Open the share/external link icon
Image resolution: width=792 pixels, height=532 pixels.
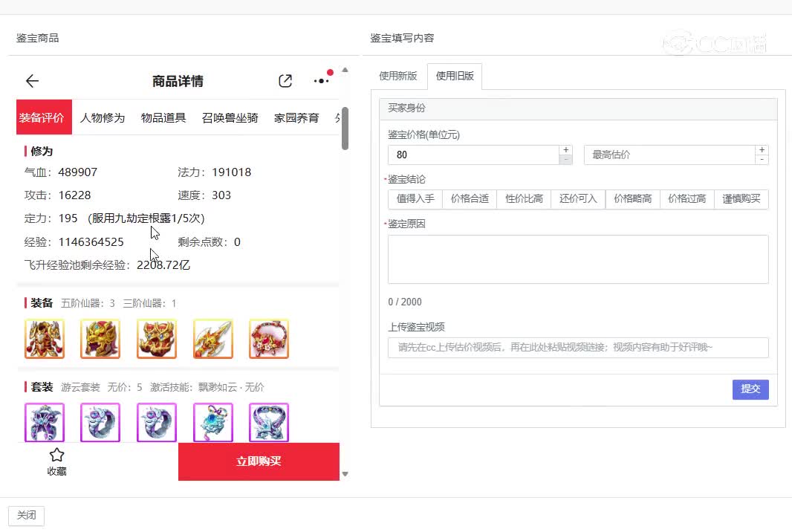(285, 81)
